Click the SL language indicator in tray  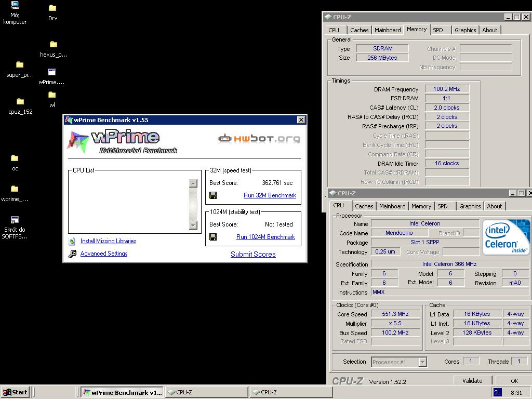click(x=497, y=393)
